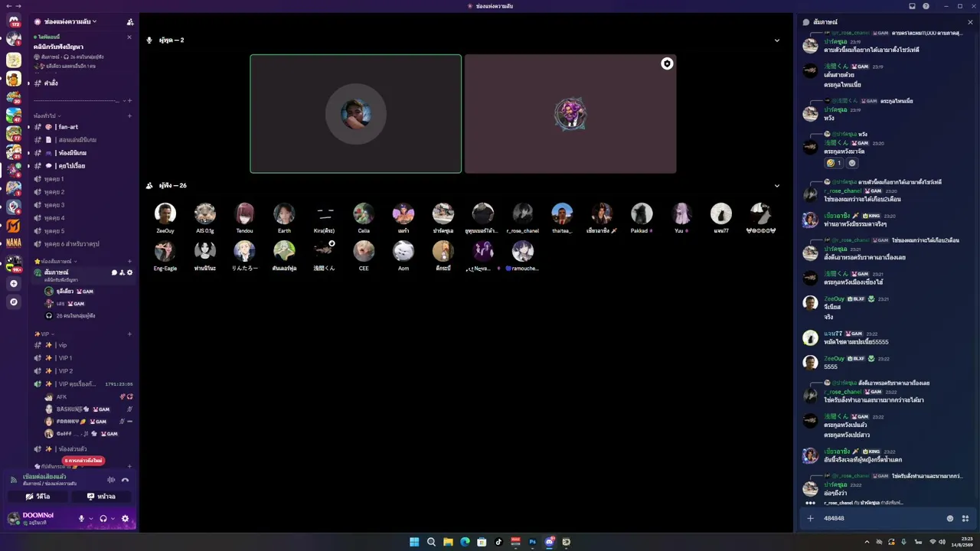This screenshot has width=980, height=551.
Task: Open user settings gear icon
Action: [125, 518]
